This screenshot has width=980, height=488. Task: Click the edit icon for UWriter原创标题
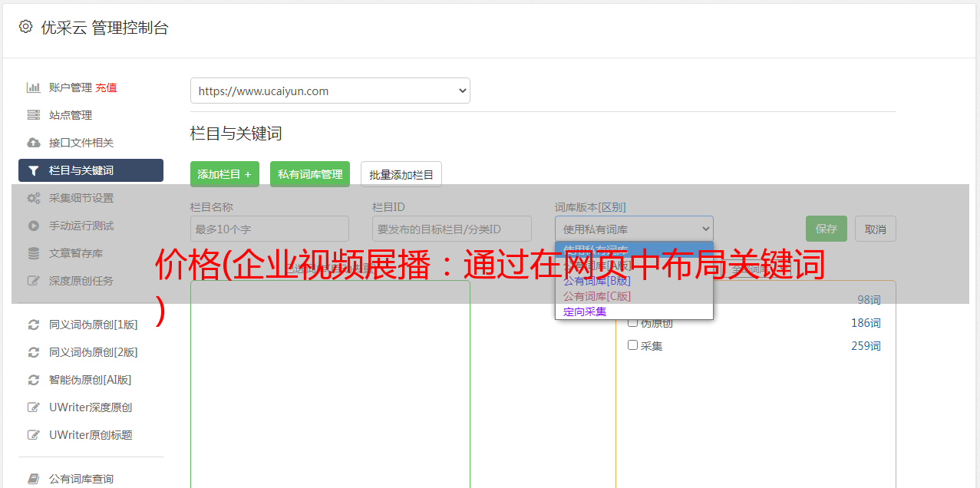pyautogui.click(x=34, y=435)
